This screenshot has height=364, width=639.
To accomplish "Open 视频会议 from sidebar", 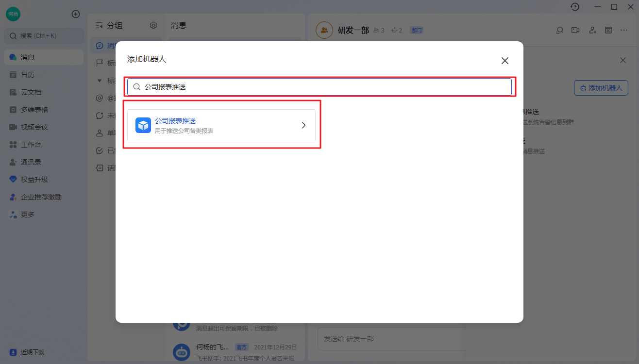I will click(34, 127).
